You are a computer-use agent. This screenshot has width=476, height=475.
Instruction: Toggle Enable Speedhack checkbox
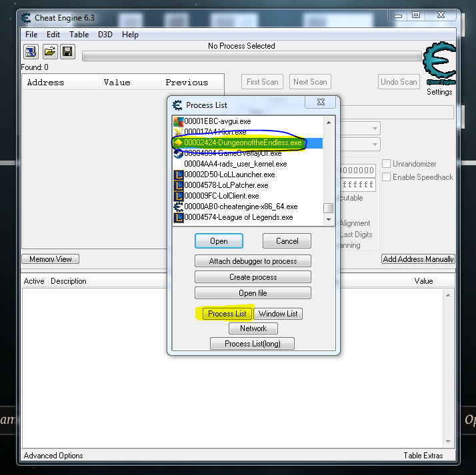pyautogui.click(x=386, y=177)
